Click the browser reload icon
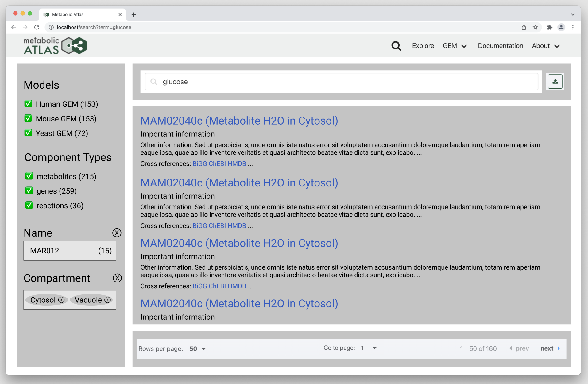The image size is (588, 384). (x=37, y=27)
